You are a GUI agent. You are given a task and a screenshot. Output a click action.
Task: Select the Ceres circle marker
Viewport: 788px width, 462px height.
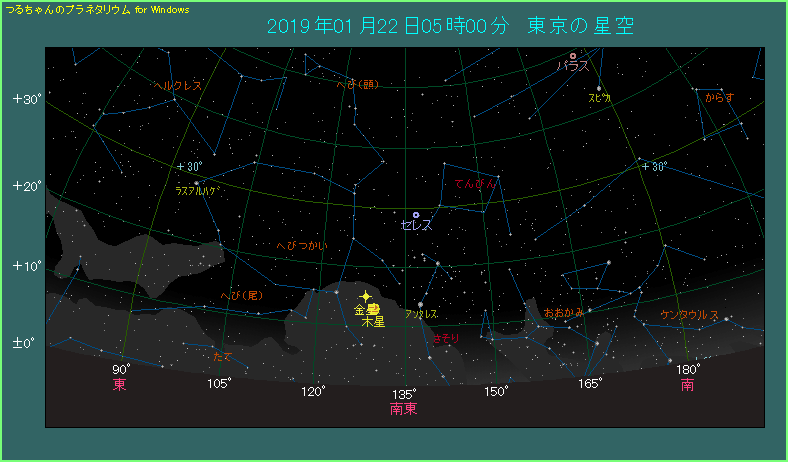[x=416, y=214]
